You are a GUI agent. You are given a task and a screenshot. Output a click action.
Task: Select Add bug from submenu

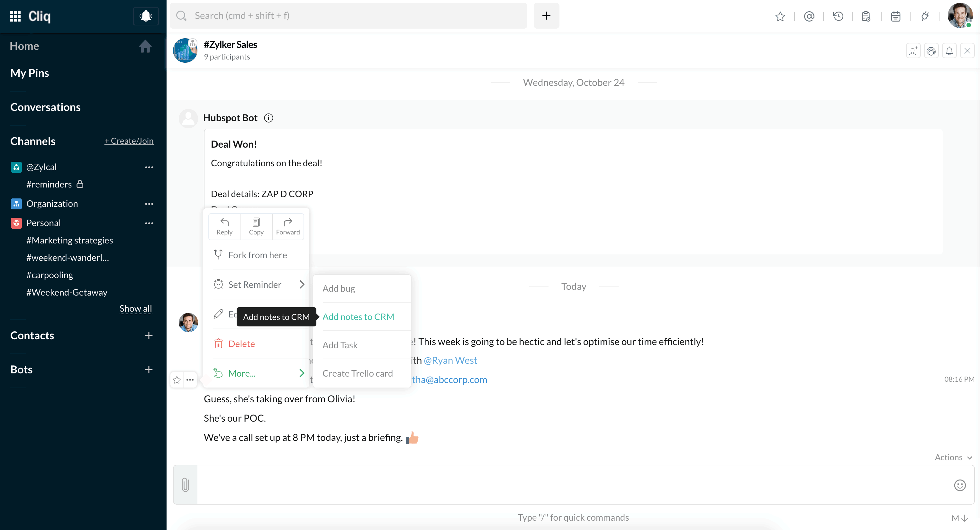pos(362,288)
